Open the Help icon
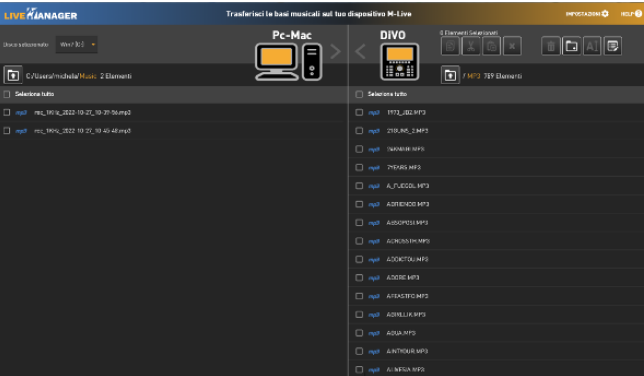The height and width of the screenshot is (376, 644). tap(638, 14)
